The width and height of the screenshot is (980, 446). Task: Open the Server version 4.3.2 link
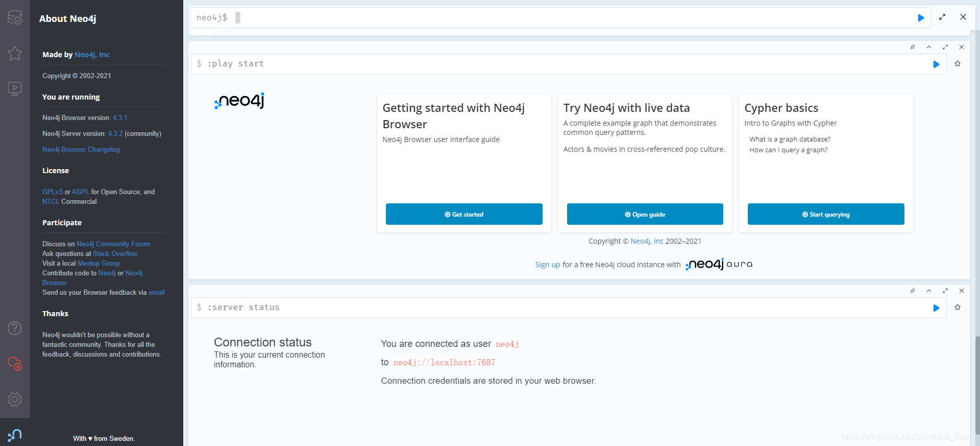point(115,134)
